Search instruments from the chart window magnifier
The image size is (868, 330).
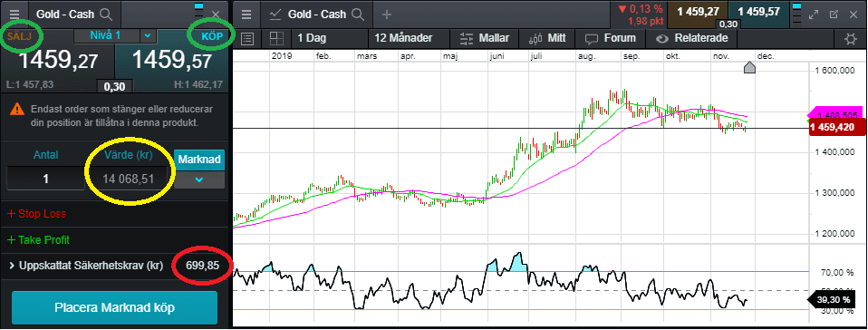coord(358,15)
